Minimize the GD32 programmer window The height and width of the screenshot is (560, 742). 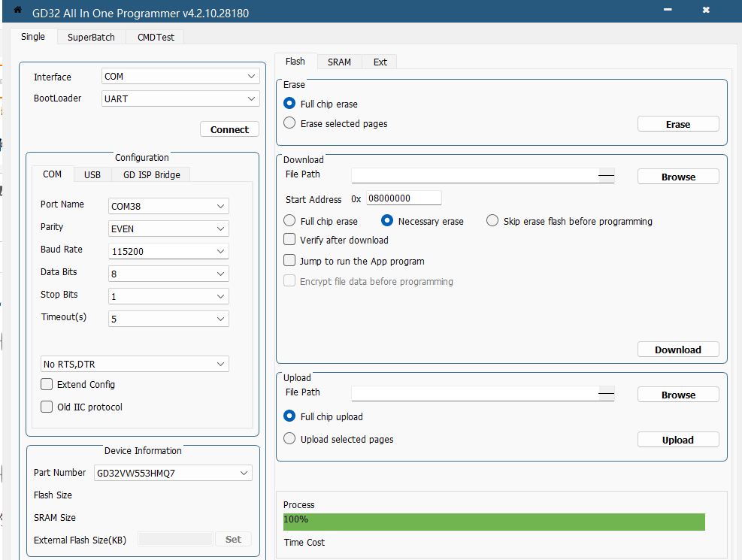(668, 10)
